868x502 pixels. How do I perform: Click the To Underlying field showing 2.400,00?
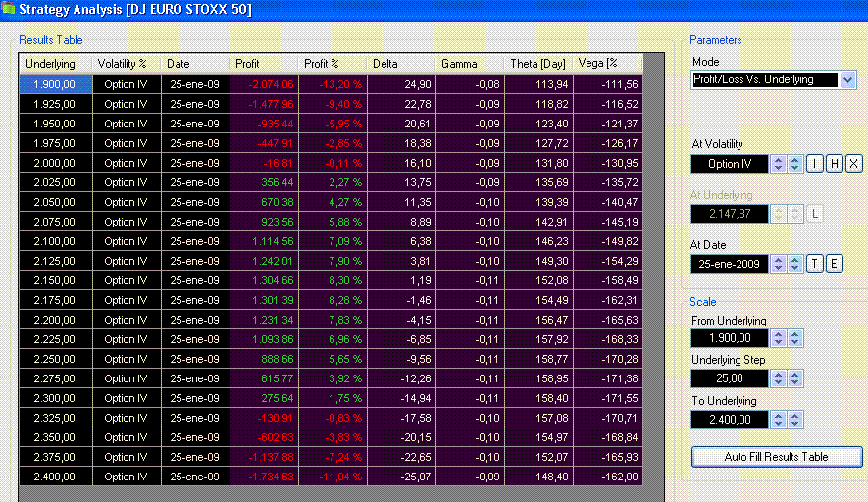tap(730, 420)
